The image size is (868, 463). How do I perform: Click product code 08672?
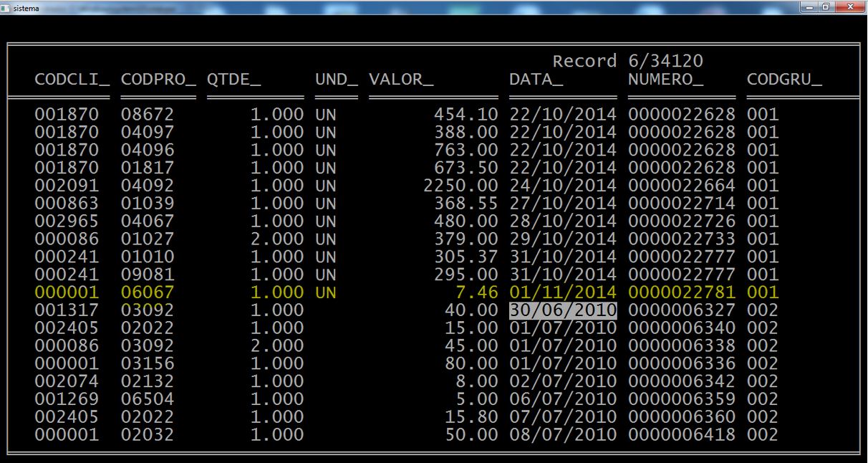pyautogui.click(x=148, y=115)
